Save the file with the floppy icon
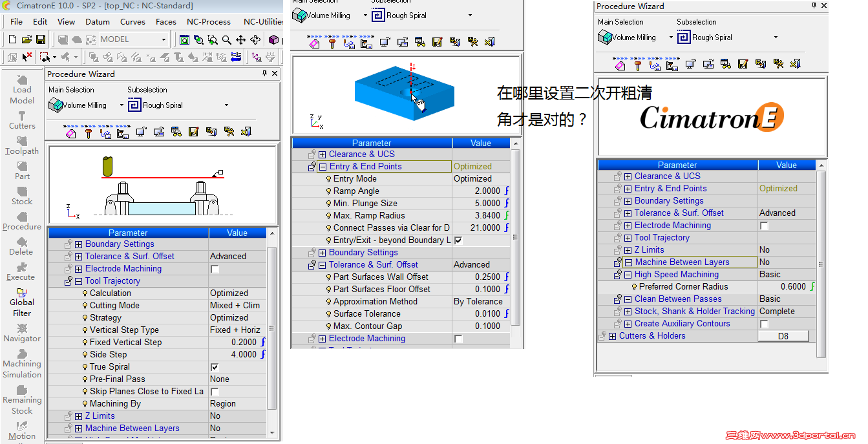 40,39
